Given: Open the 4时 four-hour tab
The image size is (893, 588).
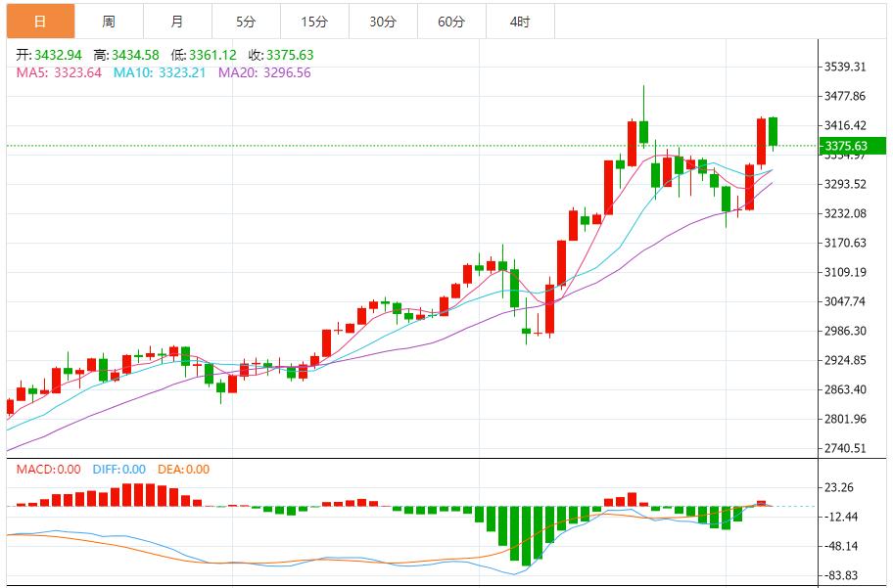Looking at the screenshot, I should 520,22.
